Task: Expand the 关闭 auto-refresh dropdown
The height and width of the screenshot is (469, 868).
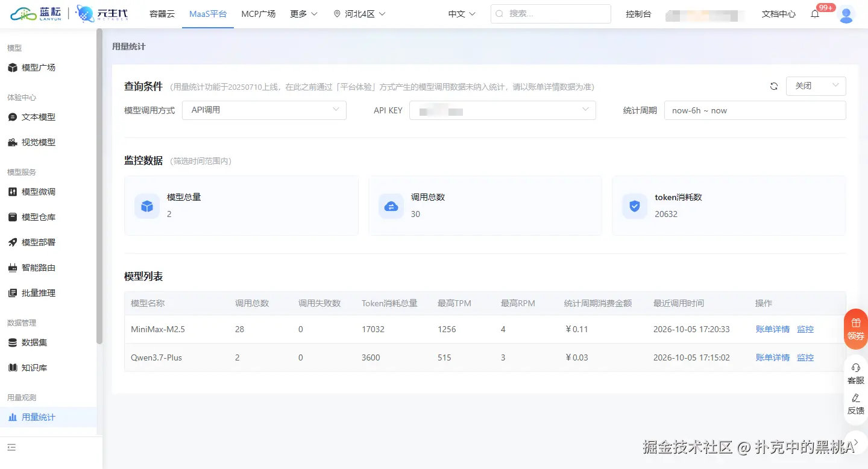Action: click(816, 86)
